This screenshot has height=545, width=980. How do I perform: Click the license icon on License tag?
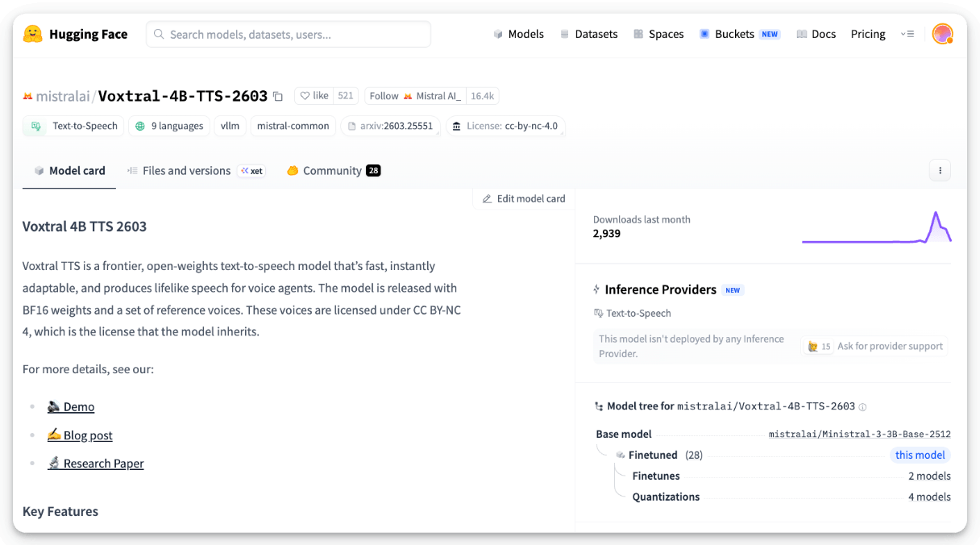tap(457, 127)
